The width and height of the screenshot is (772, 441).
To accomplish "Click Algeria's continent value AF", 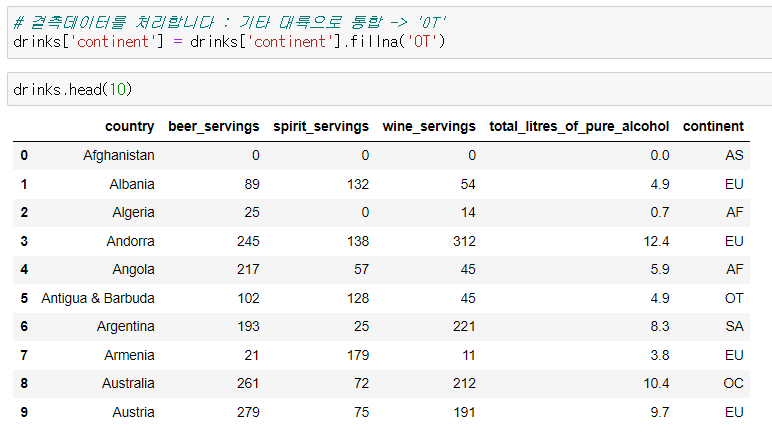I will click(735, 213).
